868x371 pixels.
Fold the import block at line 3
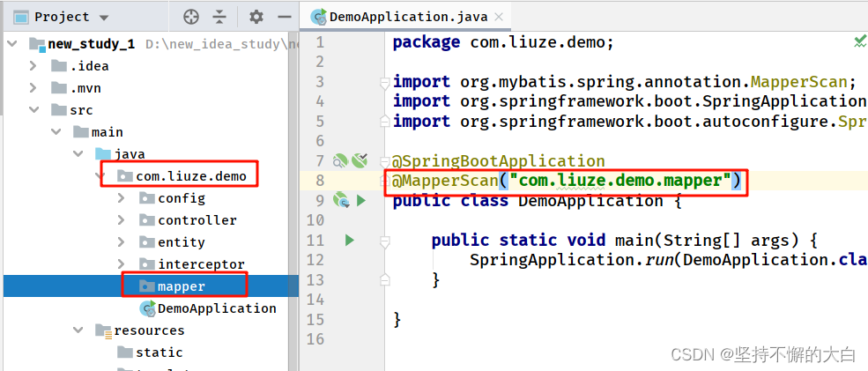[385, 83]
